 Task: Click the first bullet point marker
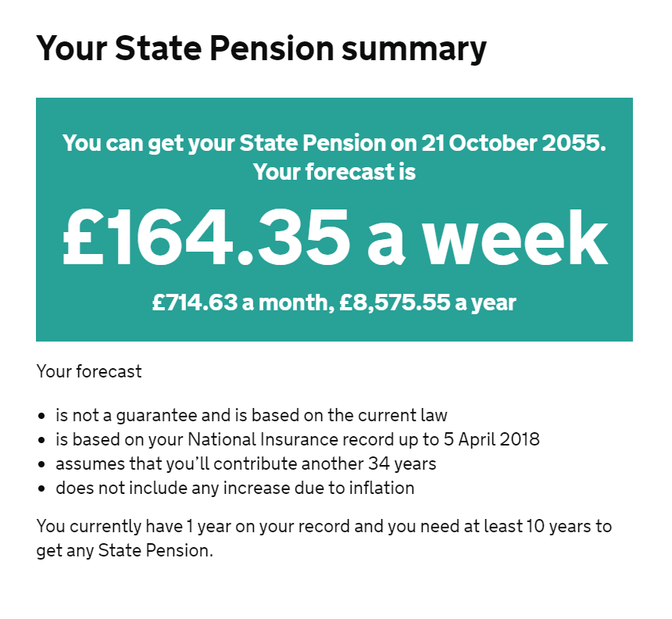(41, 416)
